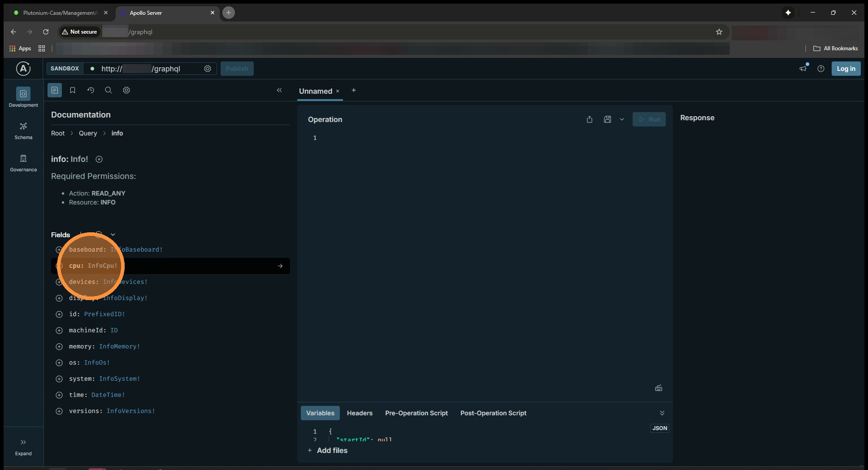Open the announcements megaphone icon

point(803,69)
